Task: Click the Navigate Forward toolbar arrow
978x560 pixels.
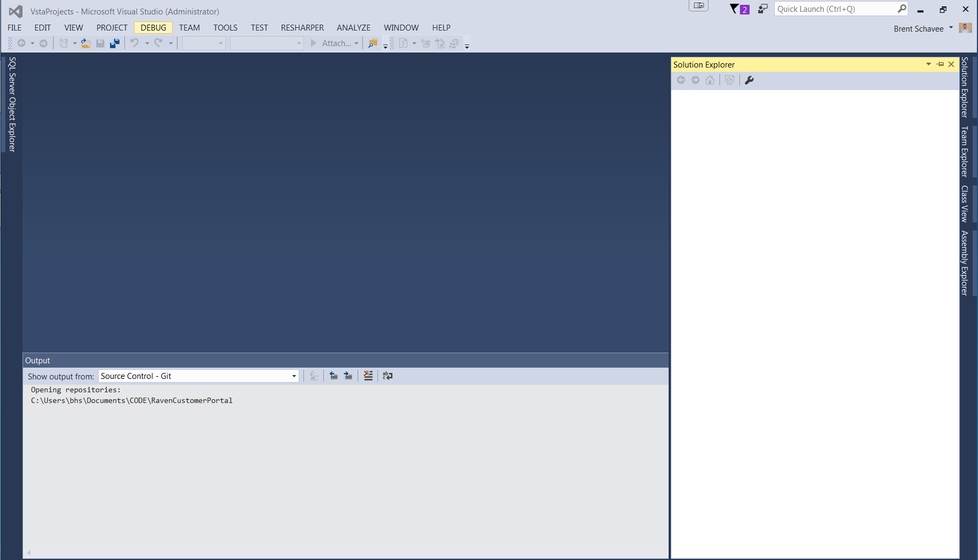Action: click(x=43, y=43)
